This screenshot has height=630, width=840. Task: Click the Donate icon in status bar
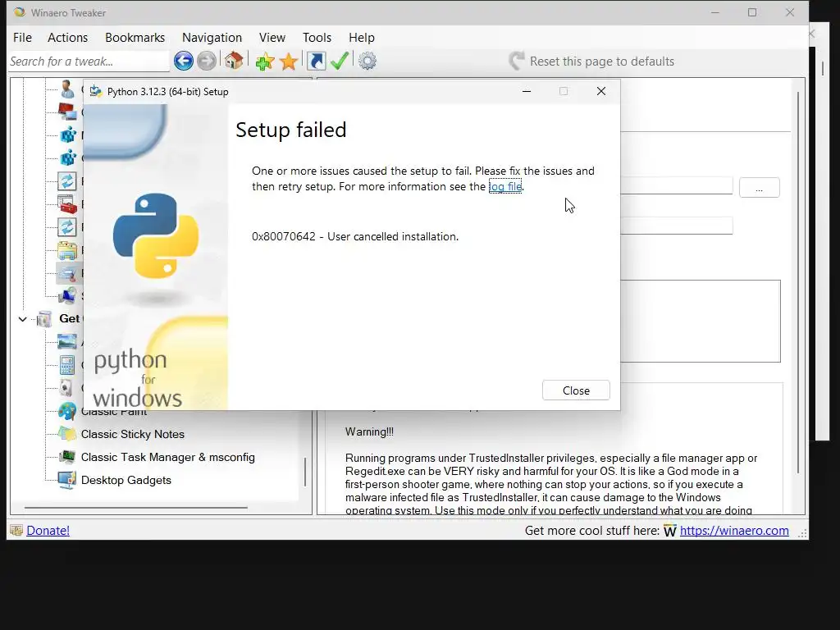pyautogui.click(x=16, y=531)
